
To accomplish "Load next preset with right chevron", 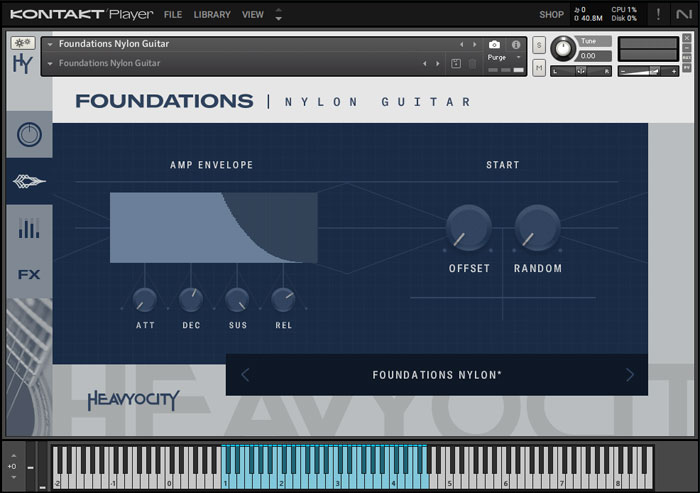I will [629, 375].
